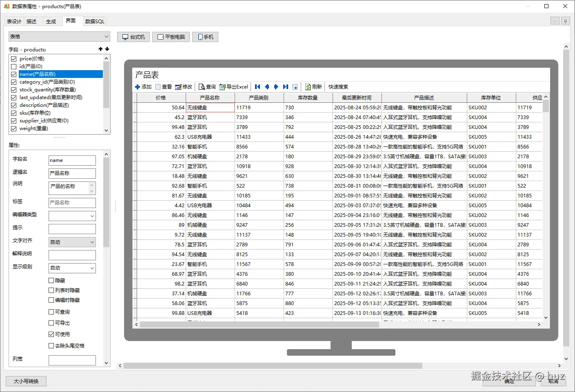Viewport: 575px width, 392px height.
Task: Click the 库存数量 column header
Action: click(x=308, y=98)
